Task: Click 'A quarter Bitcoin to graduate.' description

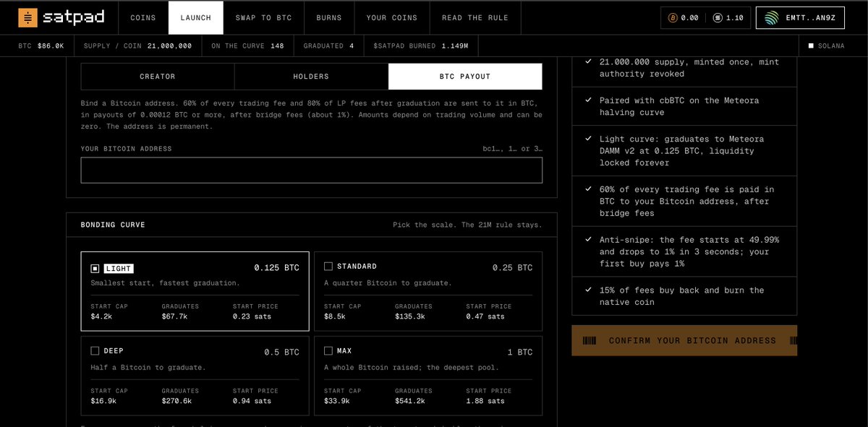Action: pos(388,283)
